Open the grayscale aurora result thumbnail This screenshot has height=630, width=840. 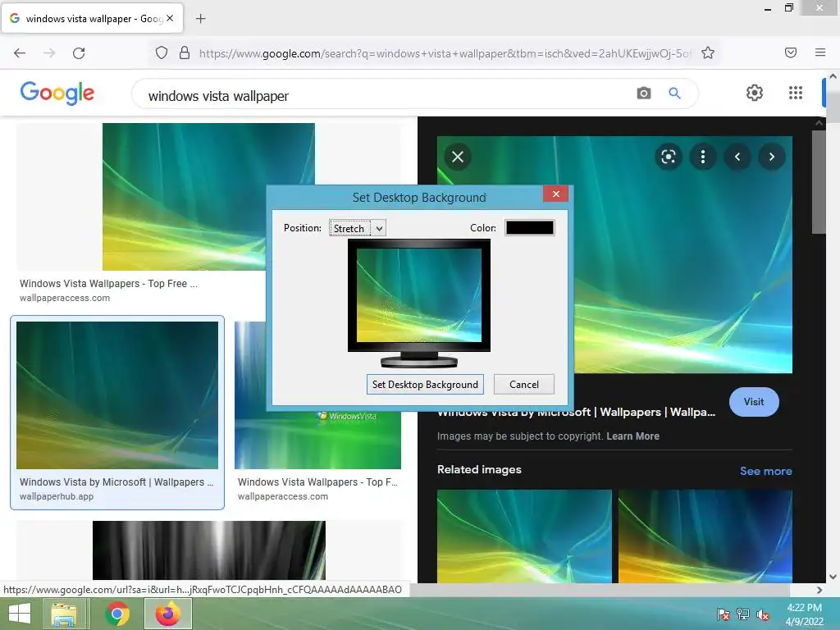pos(209,550)
